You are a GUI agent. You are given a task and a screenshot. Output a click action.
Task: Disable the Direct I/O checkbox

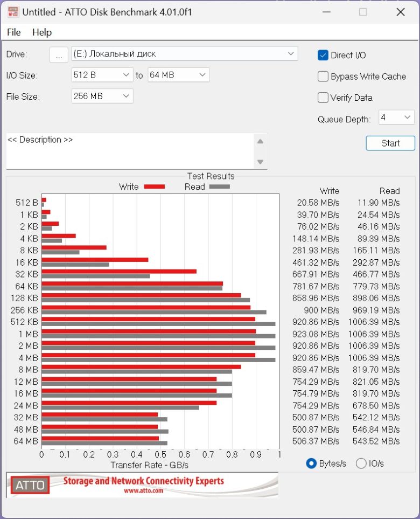[323, 56]
